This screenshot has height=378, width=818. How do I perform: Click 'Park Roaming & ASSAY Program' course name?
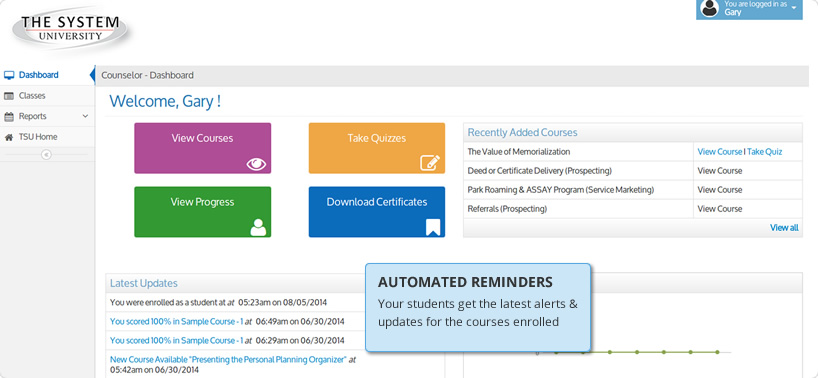(560, 190)
